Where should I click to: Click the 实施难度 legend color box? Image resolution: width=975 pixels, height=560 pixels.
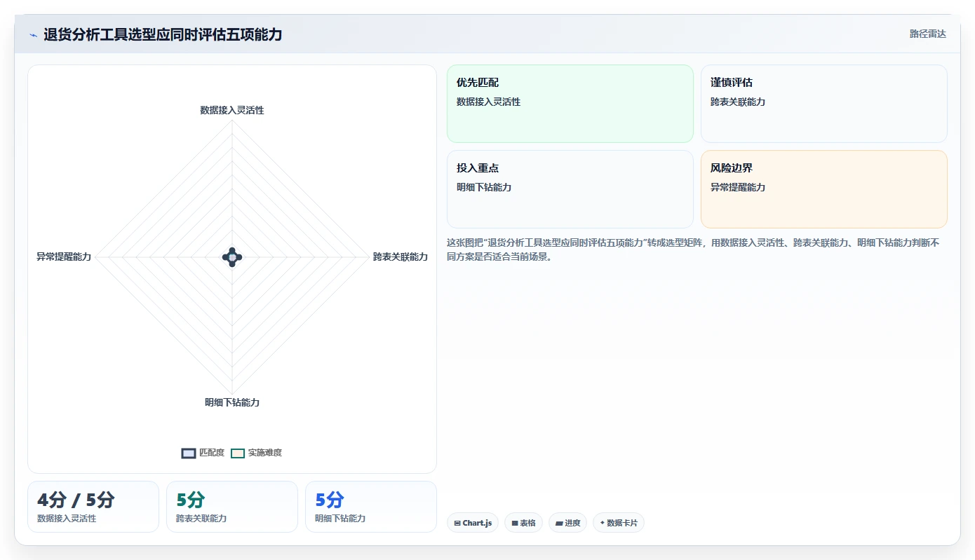[238, 453]
